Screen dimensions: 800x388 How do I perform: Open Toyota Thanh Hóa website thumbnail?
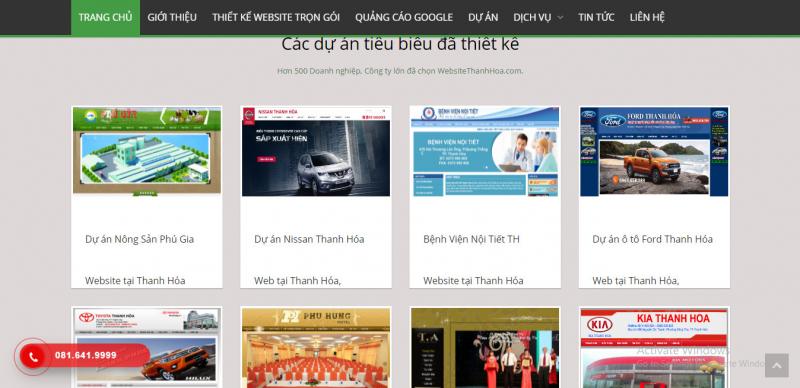[147, 348]
